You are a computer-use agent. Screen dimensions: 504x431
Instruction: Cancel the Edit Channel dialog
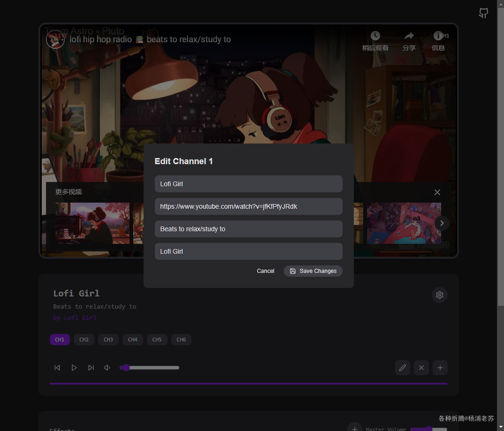point(266,271)
